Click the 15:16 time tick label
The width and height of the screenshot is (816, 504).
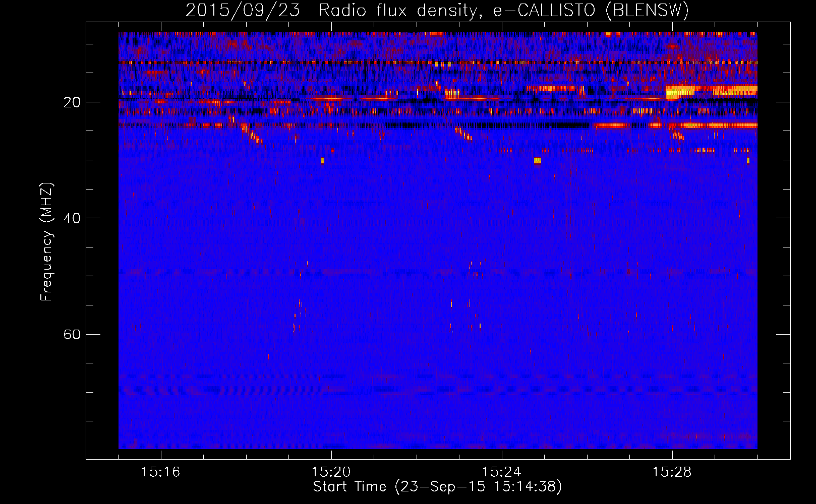click(x=160, y=472)
